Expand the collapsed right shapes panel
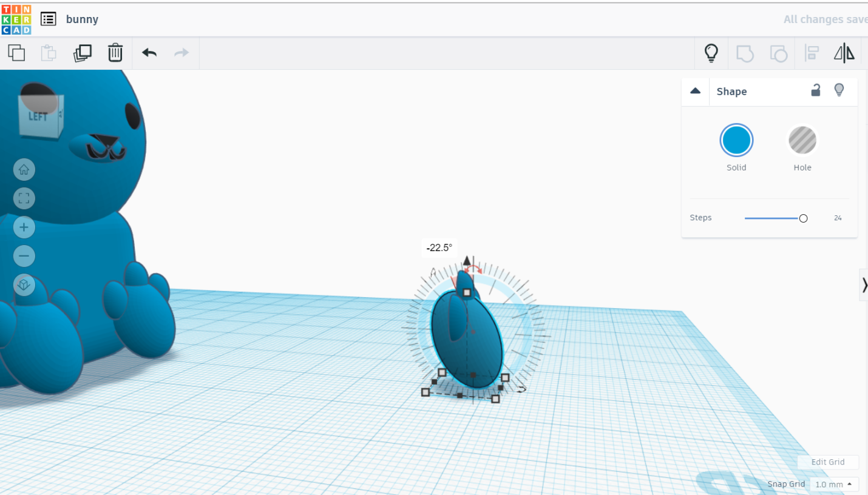Screen dimensions: 868x495 click(x=864, y=285)
